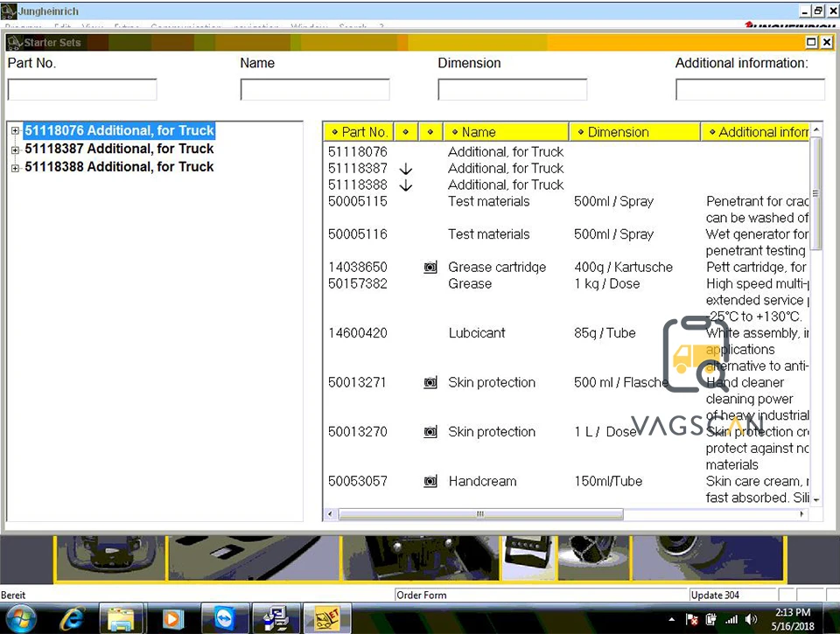Launch Internet Explorer from the taskbar
The height and width of the screenshot is (634, 840).
tap(73, 619)
